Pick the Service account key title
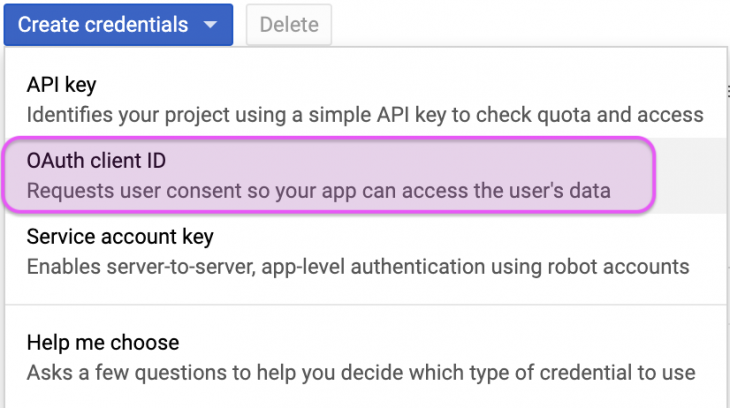 pos(120,238)
